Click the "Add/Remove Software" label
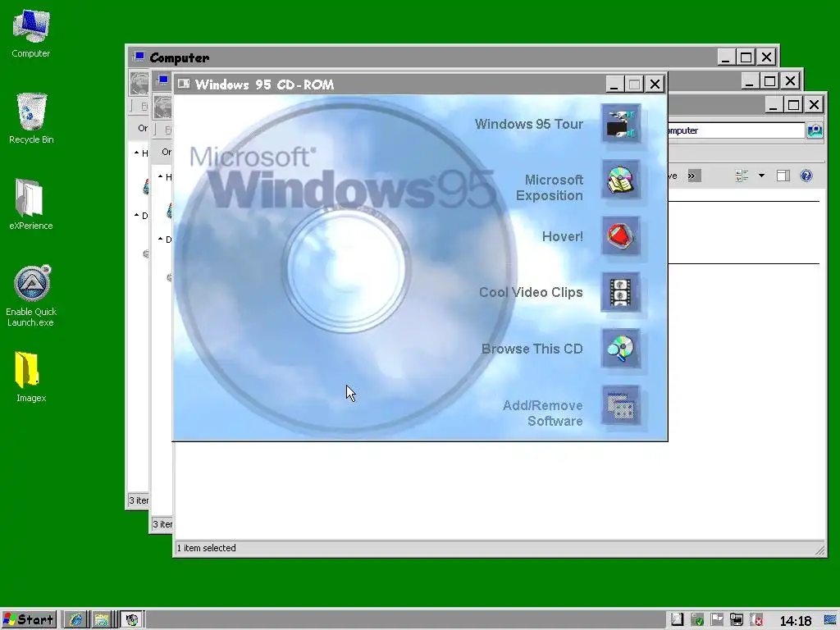840x630 pixels. tap(543, 413)
